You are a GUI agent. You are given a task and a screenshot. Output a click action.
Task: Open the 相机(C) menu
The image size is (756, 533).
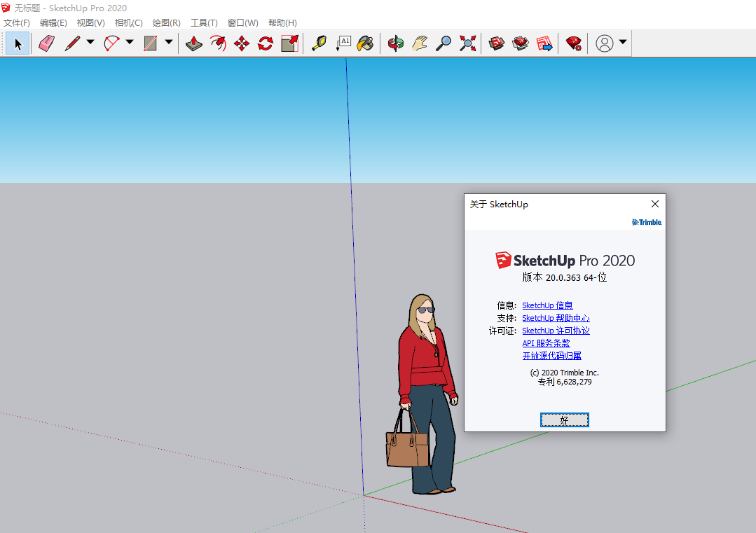(x=129, y=22)
